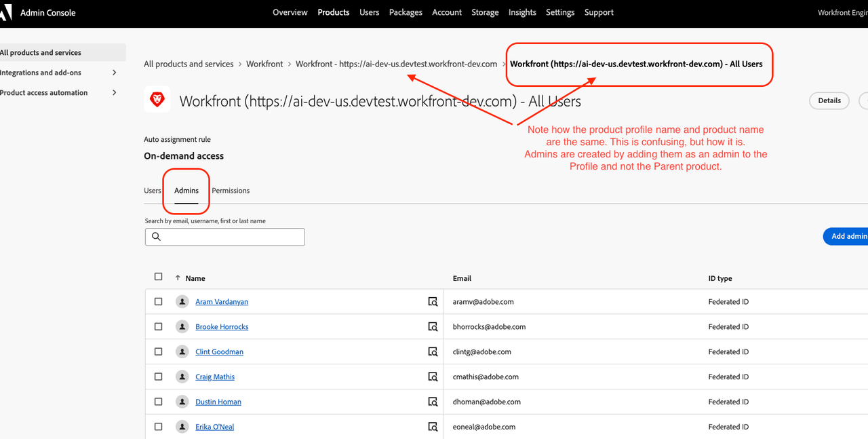
Task: Sort the table by the Name column arrow
Action: (178, 278)
